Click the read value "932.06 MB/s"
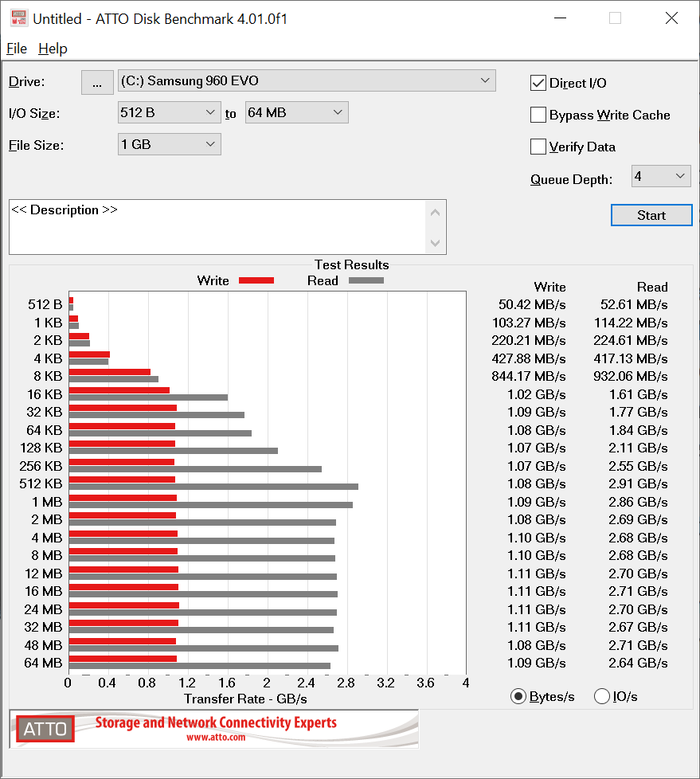The image size is (700, 779). (x=631, y=376)
